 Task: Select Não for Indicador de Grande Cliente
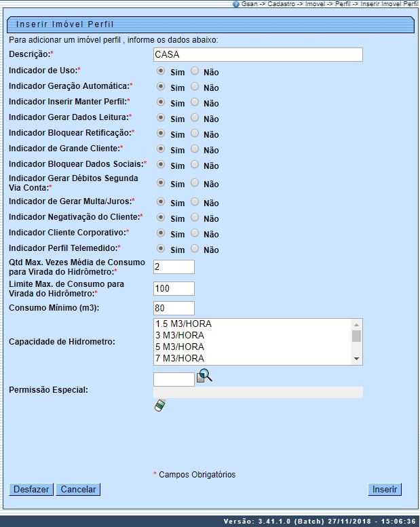coord(195,149)
